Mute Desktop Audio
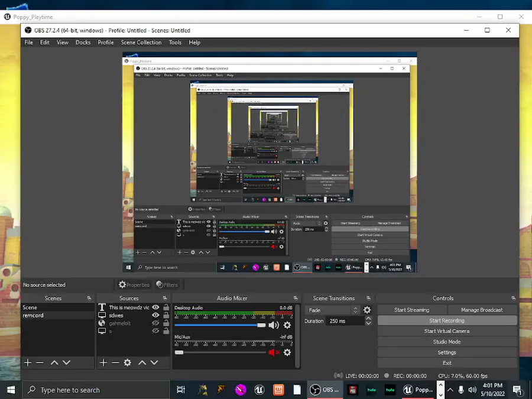 coord(274,325)
